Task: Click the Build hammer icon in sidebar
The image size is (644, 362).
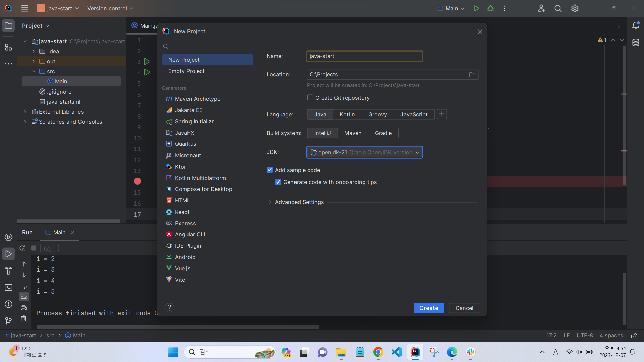Action: [8, 270]
